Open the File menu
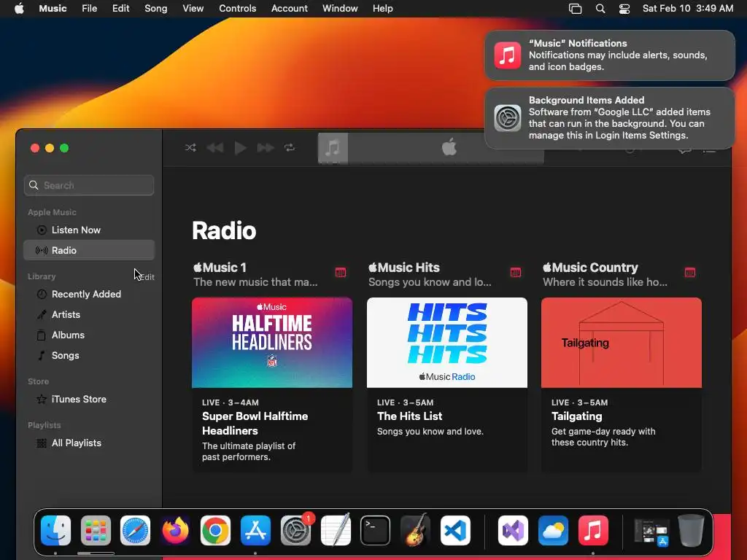 [90, 9]
